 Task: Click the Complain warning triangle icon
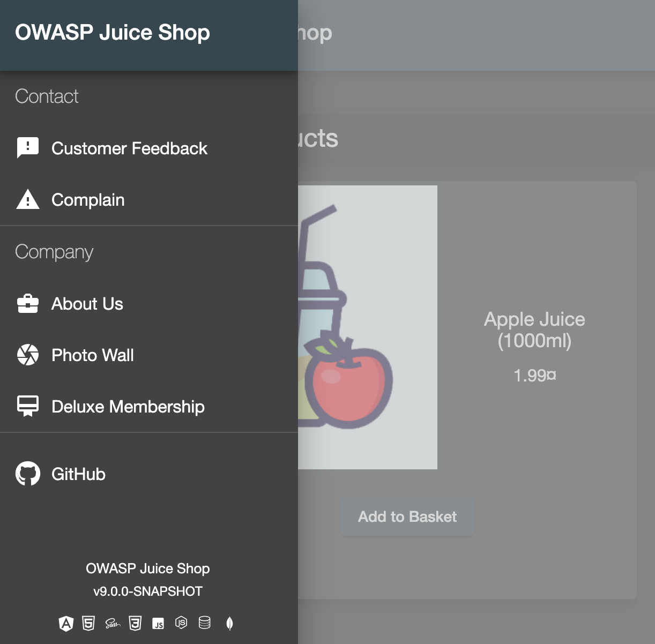[x=28, y=199]
